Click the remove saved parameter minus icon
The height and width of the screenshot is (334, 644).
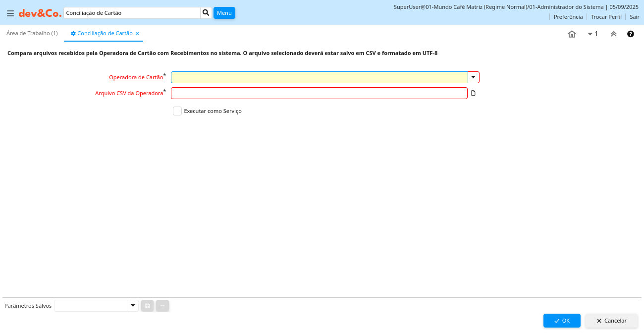(x=162, y=306)
